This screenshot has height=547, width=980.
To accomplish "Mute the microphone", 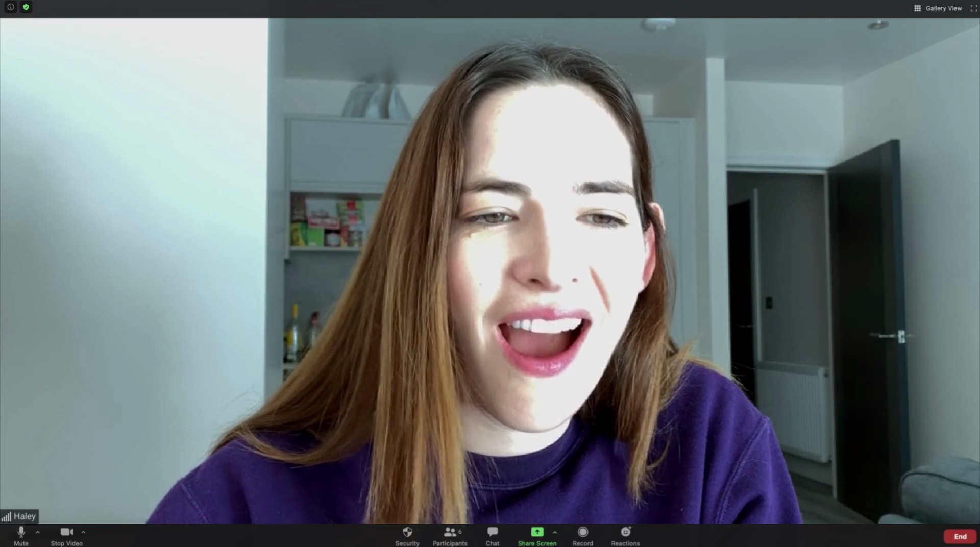I will point(21,536).
